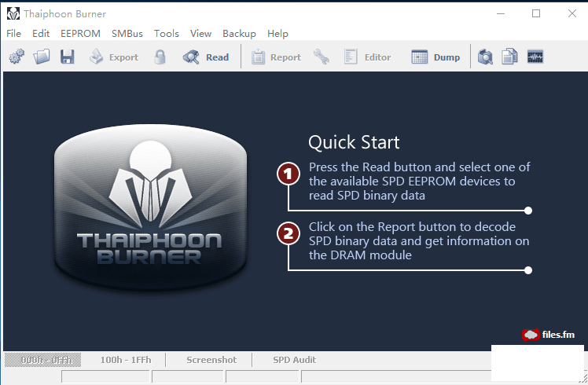Open the Tools menu
588x385 pixels.
point(167,33)
